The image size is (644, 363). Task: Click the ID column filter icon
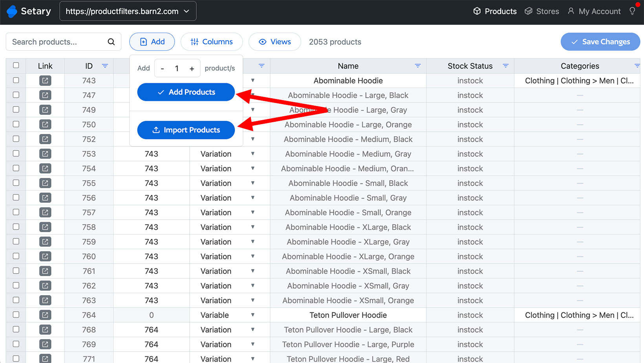105,66
